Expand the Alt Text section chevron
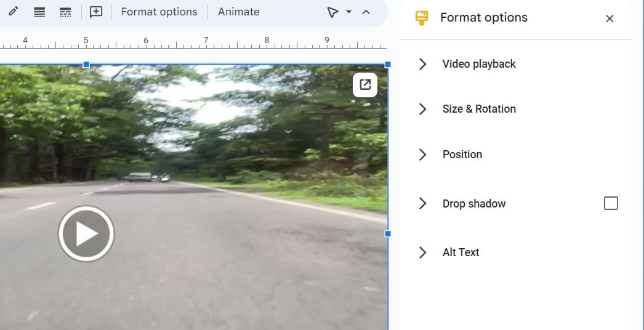This screenshot has width=644, height=330. click(422, 252)
